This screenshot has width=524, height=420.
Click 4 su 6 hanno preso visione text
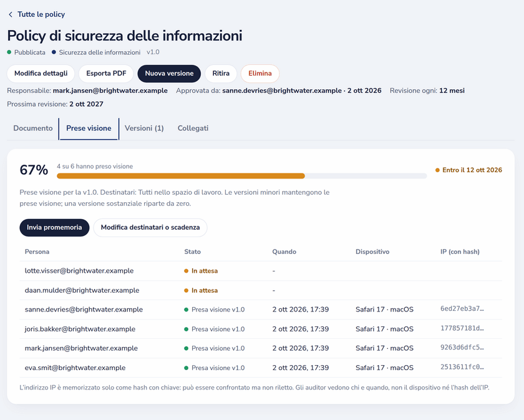[x=95, y=167]
